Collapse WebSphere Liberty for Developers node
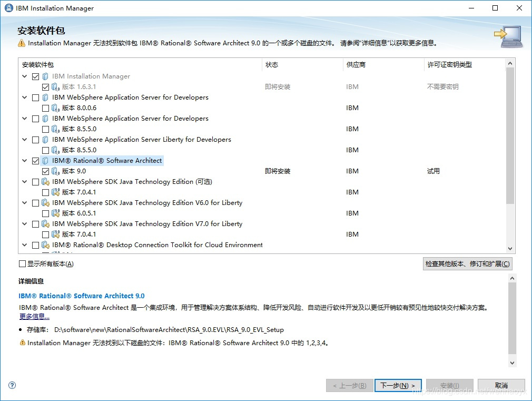 click(24, 140)
